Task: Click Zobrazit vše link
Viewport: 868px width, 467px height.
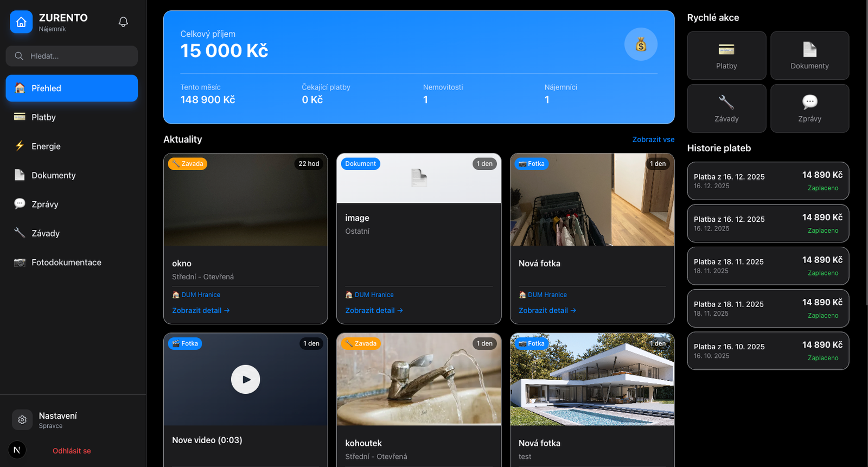Action: tap(653, 139)
